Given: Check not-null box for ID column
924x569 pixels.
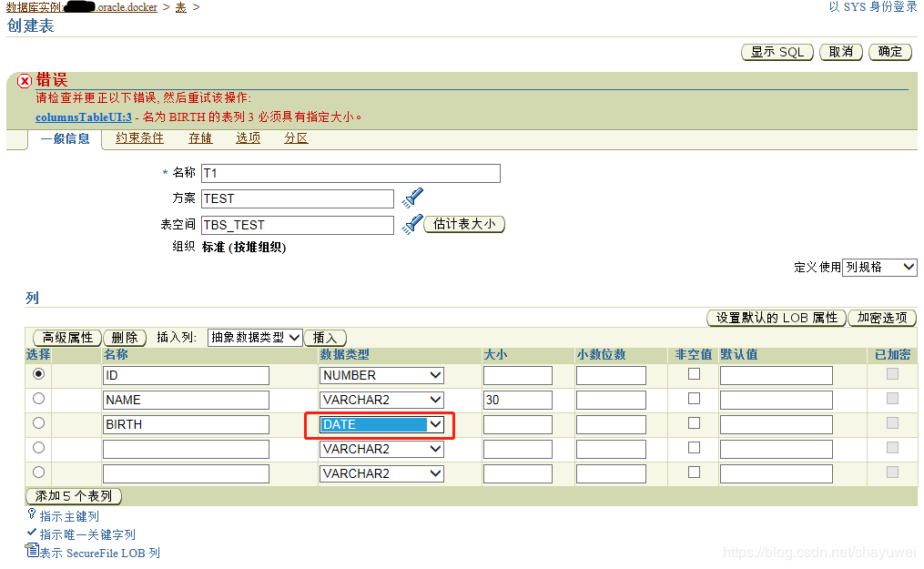Looking at the screenshot, I should pyautogui.click(x=695, y=374).
